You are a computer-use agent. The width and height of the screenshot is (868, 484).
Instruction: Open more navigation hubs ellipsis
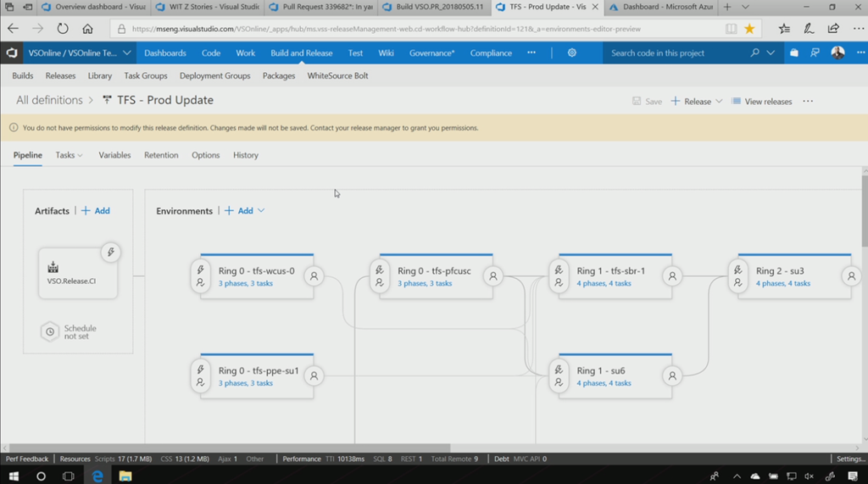(x=531, y=53)
